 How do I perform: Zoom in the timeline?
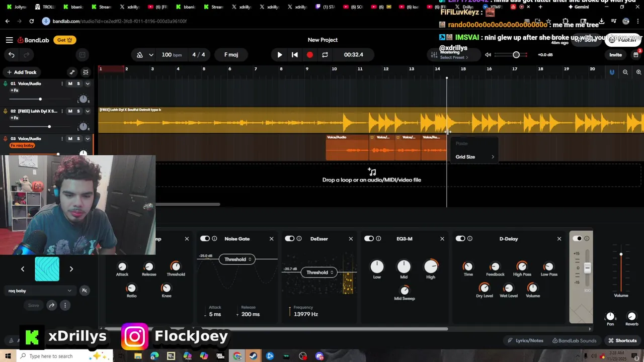(638, 72)
